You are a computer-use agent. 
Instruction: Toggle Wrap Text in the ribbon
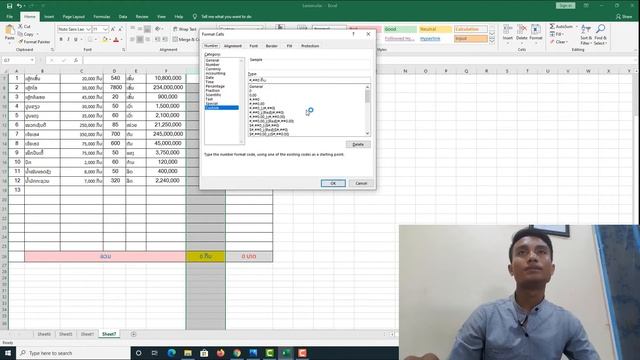pyautogui.click(x=184, y=29)
